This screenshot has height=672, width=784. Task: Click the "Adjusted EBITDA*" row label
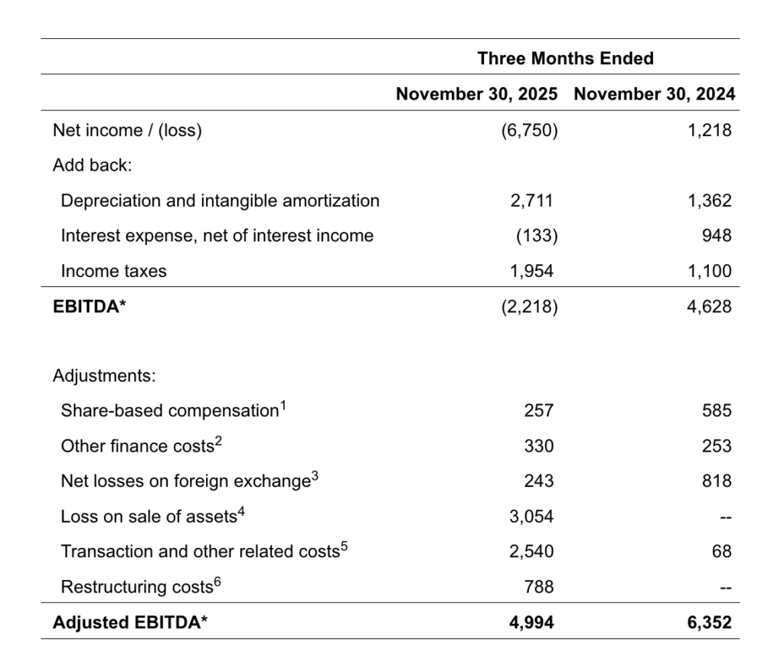[130, 622]
